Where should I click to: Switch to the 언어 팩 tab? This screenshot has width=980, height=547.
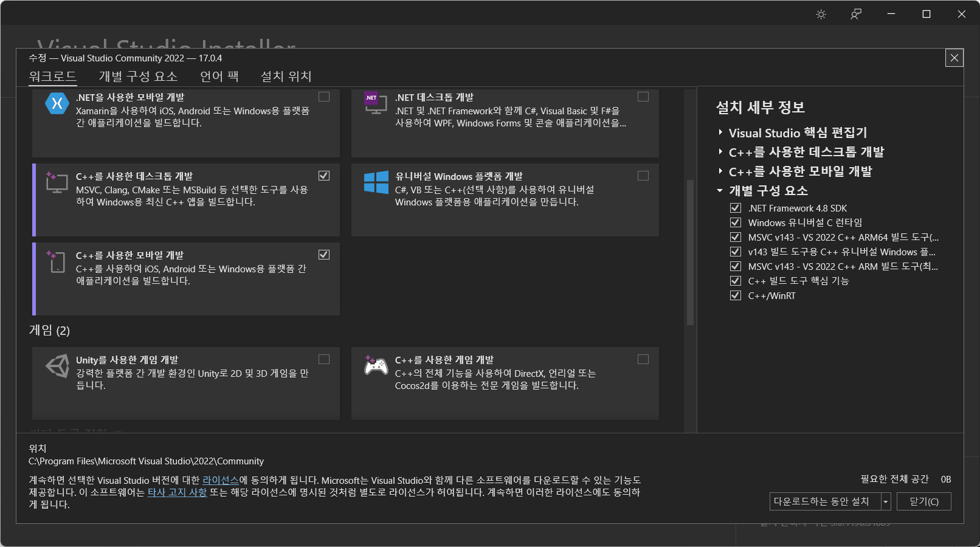coord(219,77)
